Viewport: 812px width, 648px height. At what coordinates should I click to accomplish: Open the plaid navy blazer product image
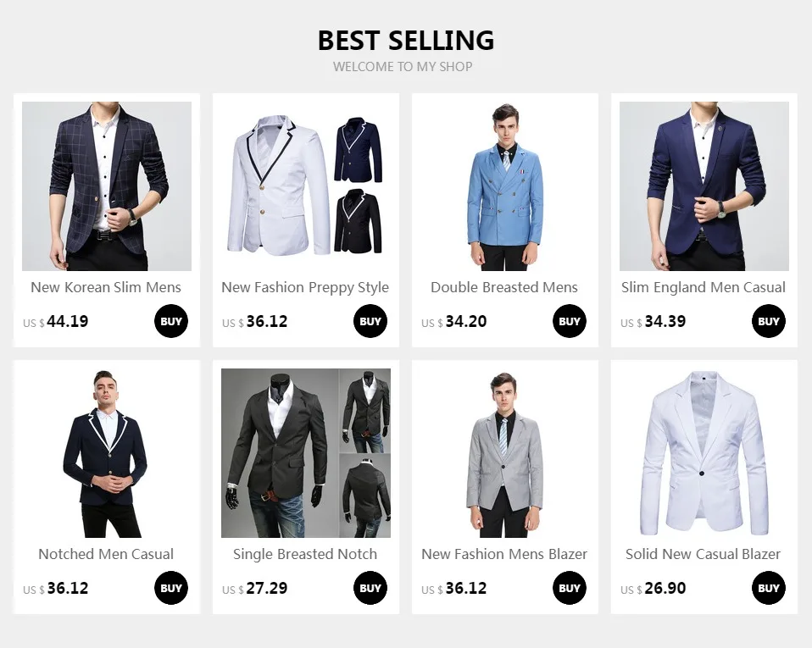107,186
